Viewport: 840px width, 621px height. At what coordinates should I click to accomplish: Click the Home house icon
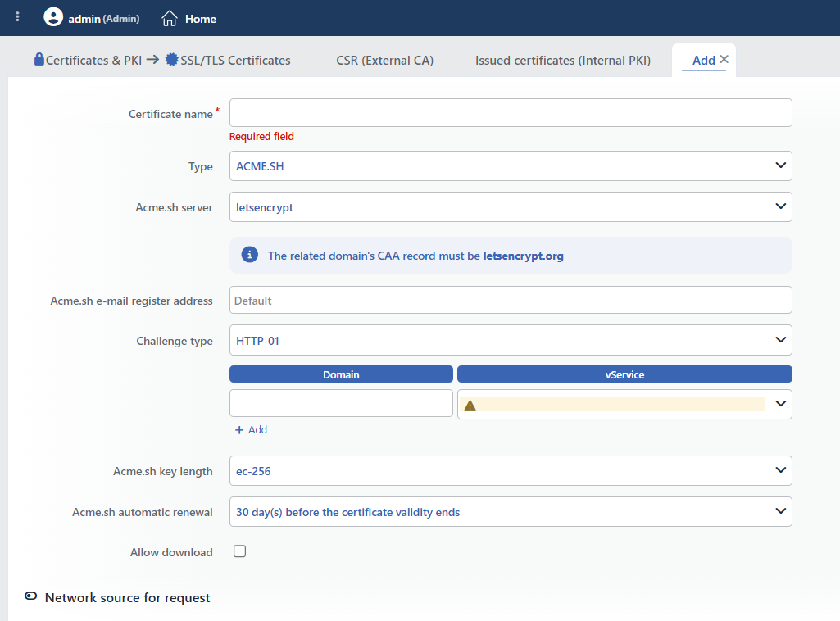click(170, 19)
